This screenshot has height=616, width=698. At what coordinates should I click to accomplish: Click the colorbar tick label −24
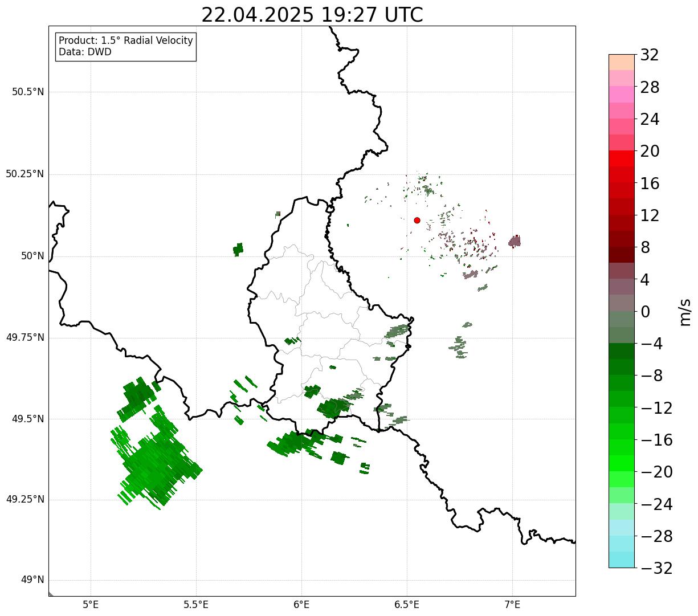coord(656,504)
